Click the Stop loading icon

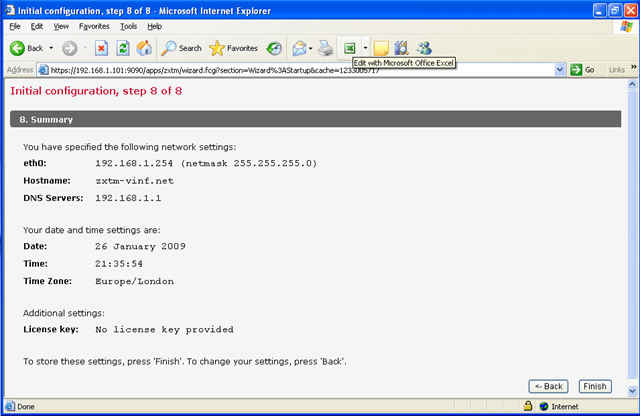coord(102,48)
